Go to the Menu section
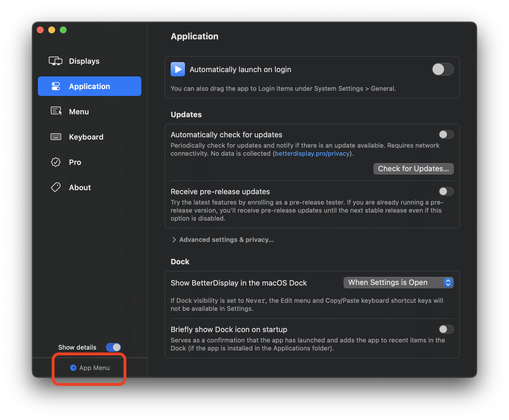 [x=79, y=111]
